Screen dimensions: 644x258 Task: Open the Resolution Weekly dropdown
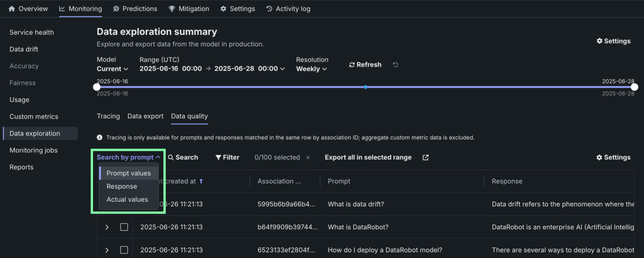pos(311,69)
